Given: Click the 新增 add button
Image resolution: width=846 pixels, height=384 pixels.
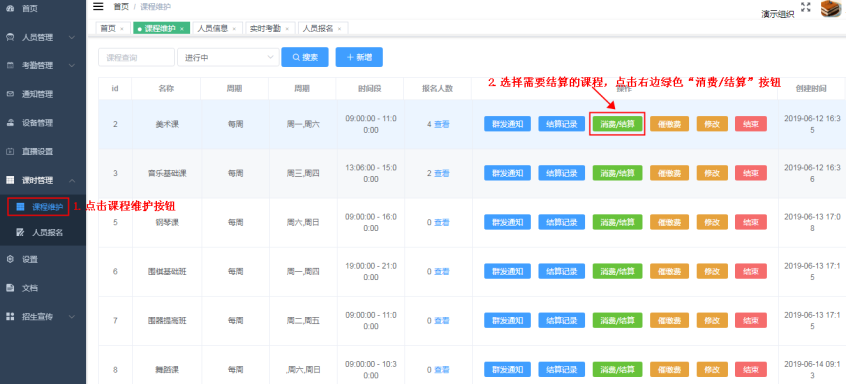Looking at the screenshot, I should click(x=359, y=57).
